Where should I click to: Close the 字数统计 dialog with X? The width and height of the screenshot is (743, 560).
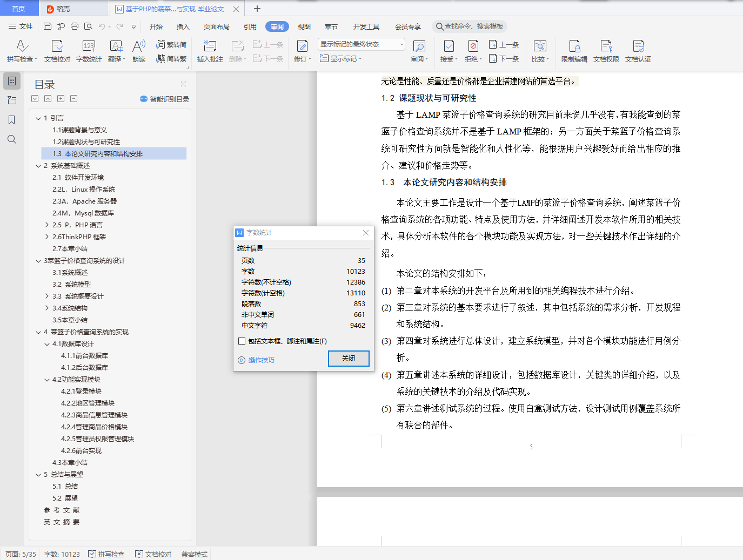click(x=366, y=233)
